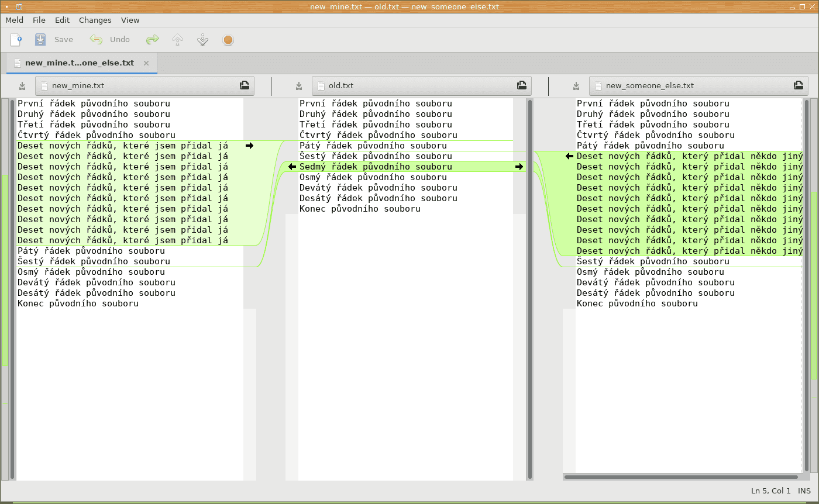819x504 pixels.
Task: Click the green Redo arrow icon
Action: coord(153,40)
